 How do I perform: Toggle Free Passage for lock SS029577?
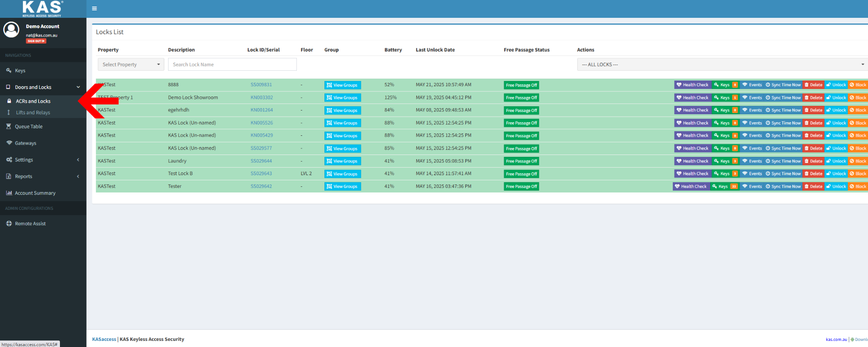522,148
